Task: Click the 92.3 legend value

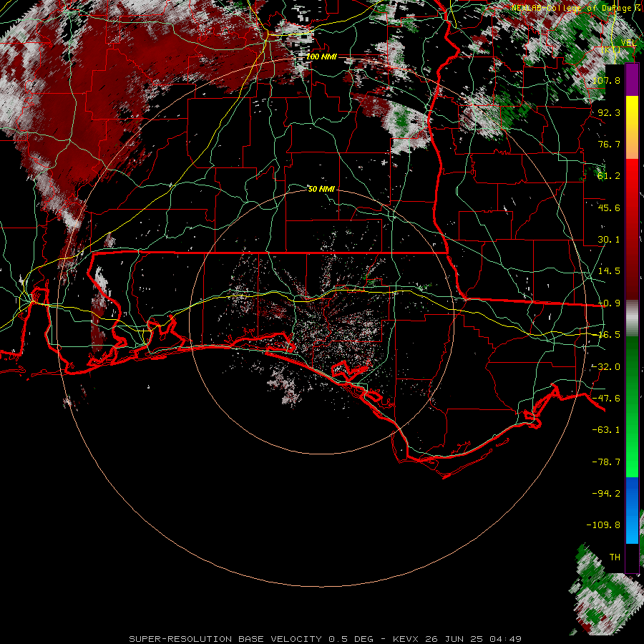Action: click(x=609, y=112)
